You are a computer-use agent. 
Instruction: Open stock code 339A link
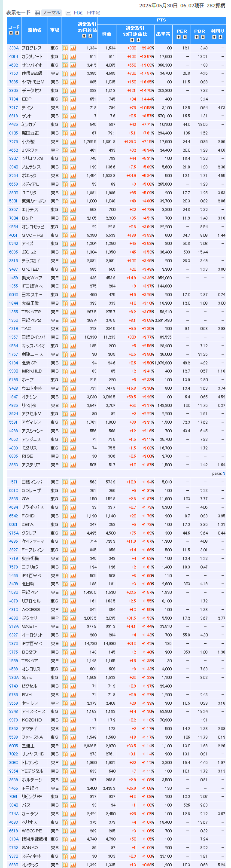click(x=14, y=48)
